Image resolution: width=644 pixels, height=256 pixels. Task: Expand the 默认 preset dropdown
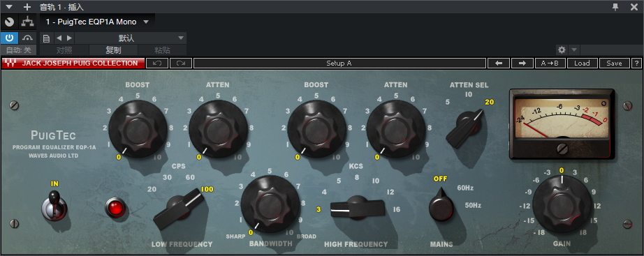(131, 38)
